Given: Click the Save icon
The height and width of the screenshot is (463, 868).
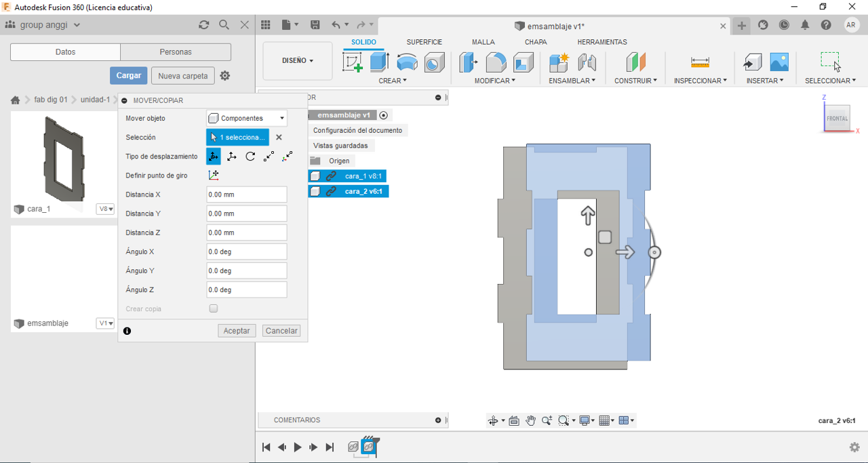Looking at the screenshot, I should pos(315,25).
